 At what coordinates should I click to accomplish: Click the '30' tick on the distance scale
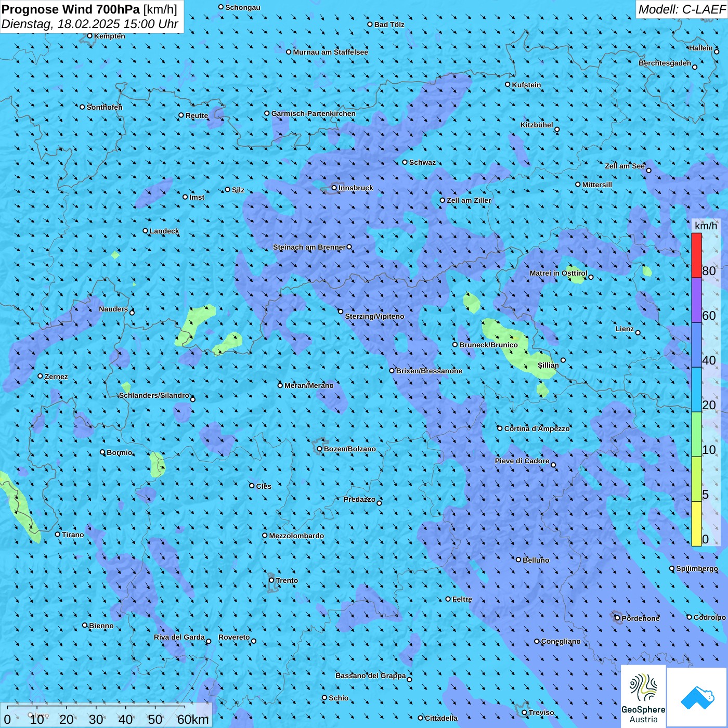point(96,719)
